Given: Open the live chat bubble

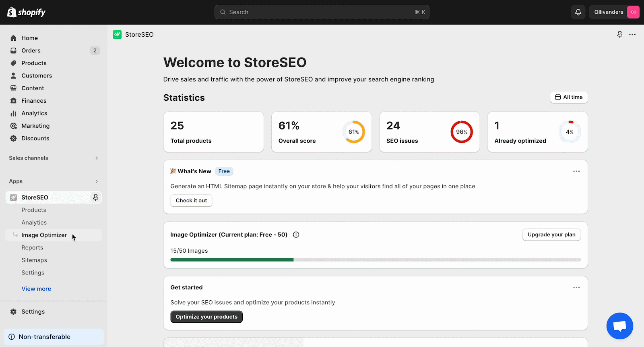Looking at the screenshot, I should pos(619,326).
